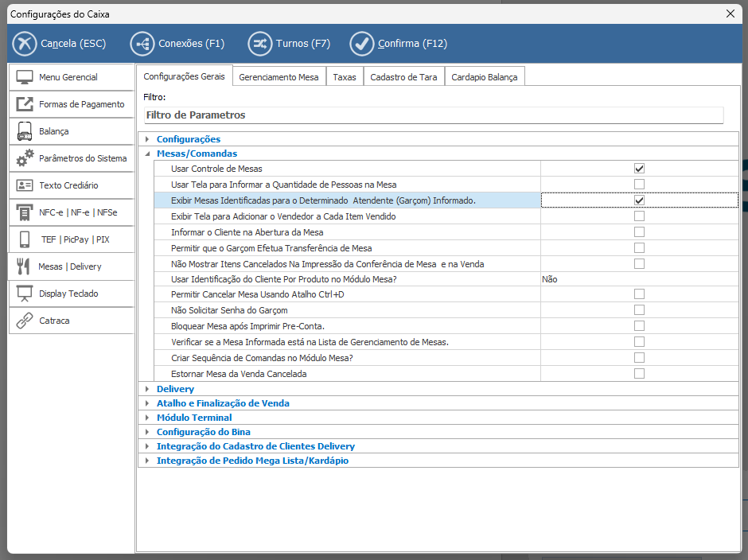Disable Usar Controle de Mesas checkbox

point(639,169)
